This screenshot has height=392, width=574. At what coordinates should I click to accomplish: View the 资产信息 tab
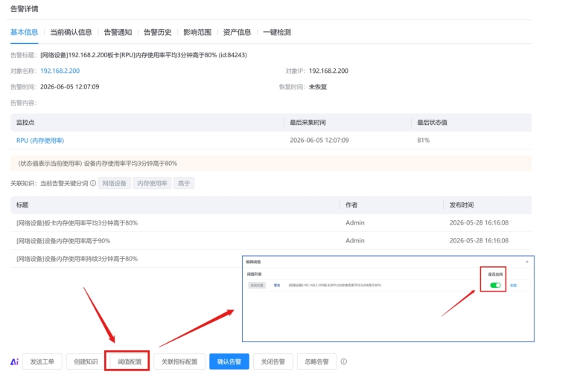[237, 32]
